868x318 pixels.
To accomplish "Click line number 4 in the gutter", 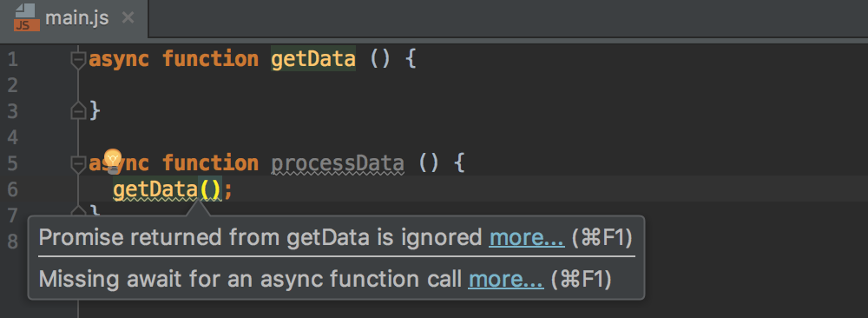I will [x=12, y=136].
